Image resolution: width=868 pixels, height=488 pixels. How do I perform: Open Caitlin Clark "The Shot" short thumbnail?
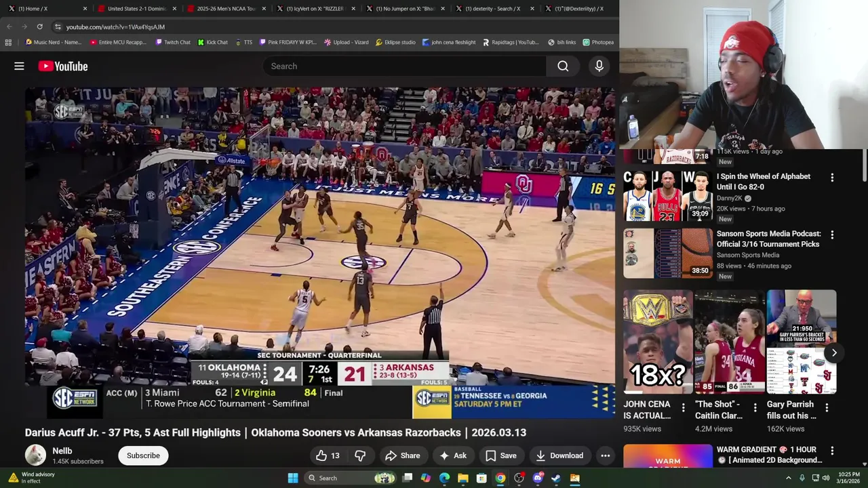point(730,342)
